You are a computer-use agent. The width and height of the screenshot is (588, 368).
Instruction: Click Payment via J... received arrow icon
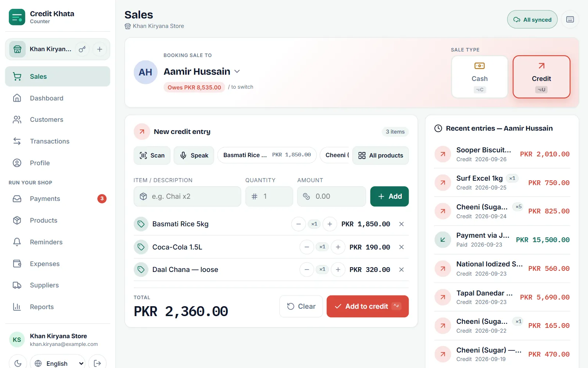pyautogui.click(x=443, y=240)
